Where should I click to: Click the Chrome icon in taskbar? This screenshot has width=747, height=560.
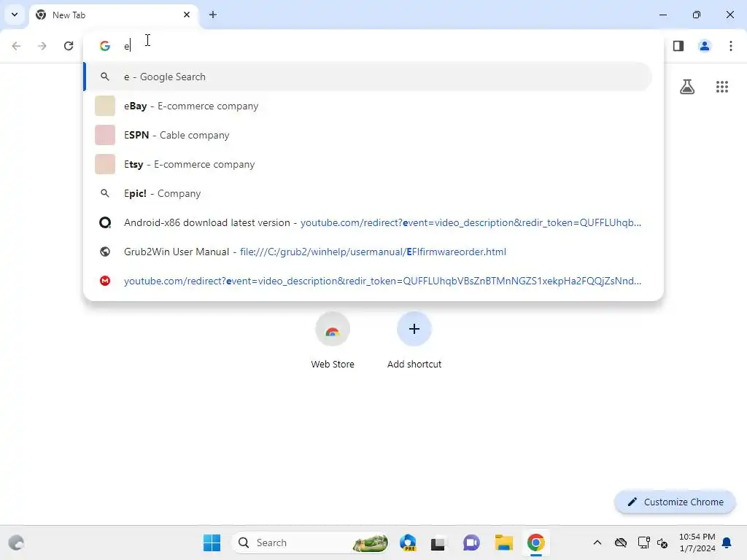click(x=536, y=542)
